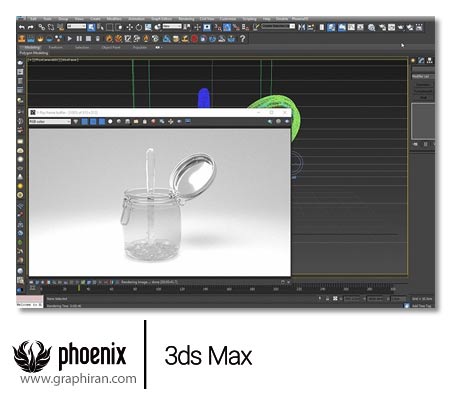Click the blue capsule object in viewport
Image resolution: width=450 pixels, height=394 pixels.
pos(204,98)
